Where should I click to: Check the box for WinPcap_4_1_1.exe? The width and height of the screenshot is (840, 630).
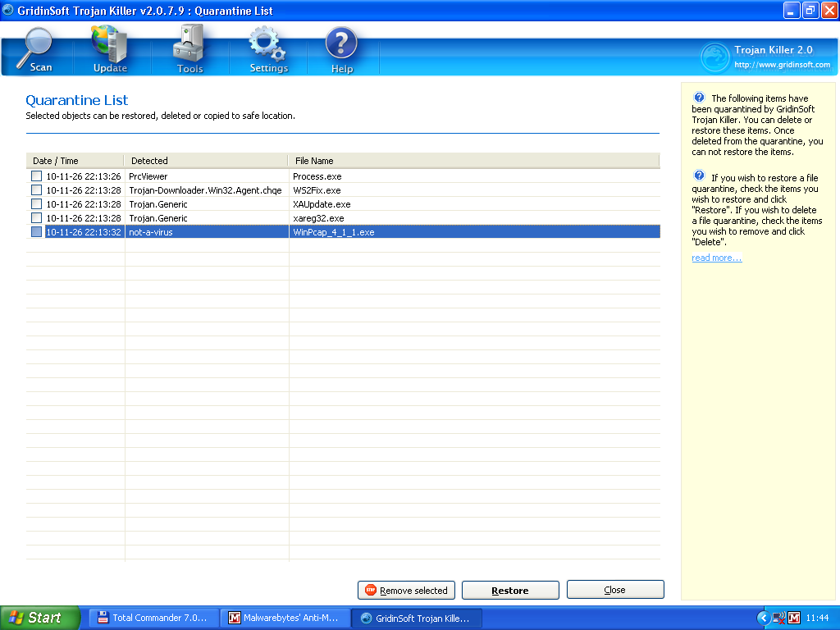[36, 231]
